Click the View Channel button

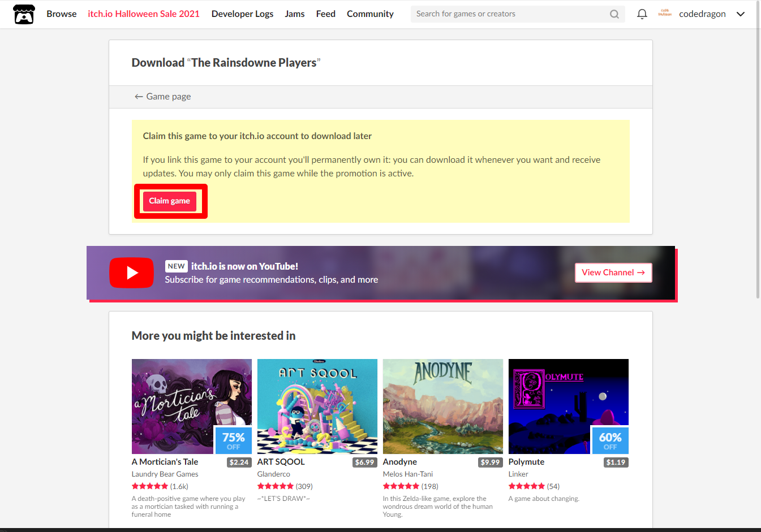(613, 273)
